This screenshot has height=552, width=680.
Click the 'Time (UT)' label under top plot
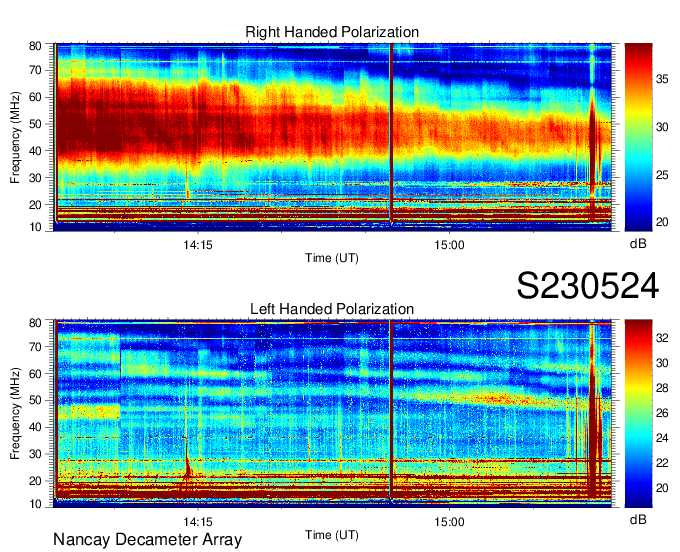[x=332, y=258]
